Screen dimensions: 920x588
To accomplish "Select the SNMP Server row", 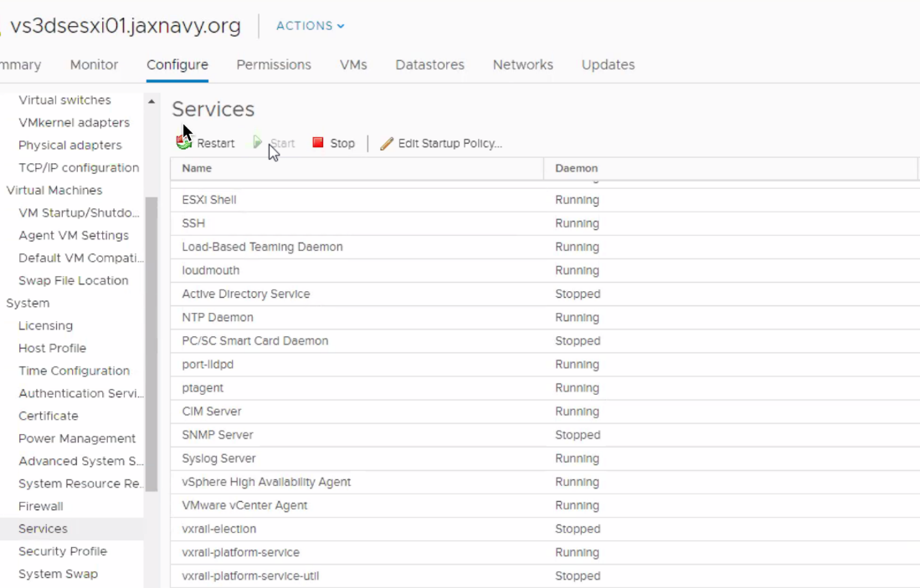I will point(545,434).
